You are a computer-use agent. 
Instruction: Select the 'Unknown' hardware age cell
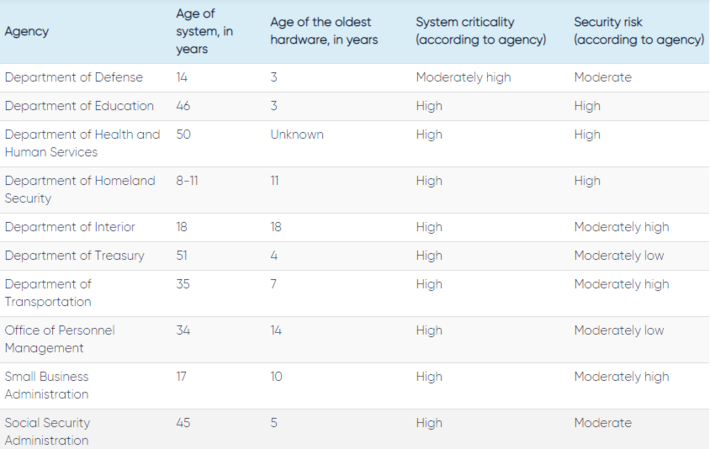coord(297,134)
